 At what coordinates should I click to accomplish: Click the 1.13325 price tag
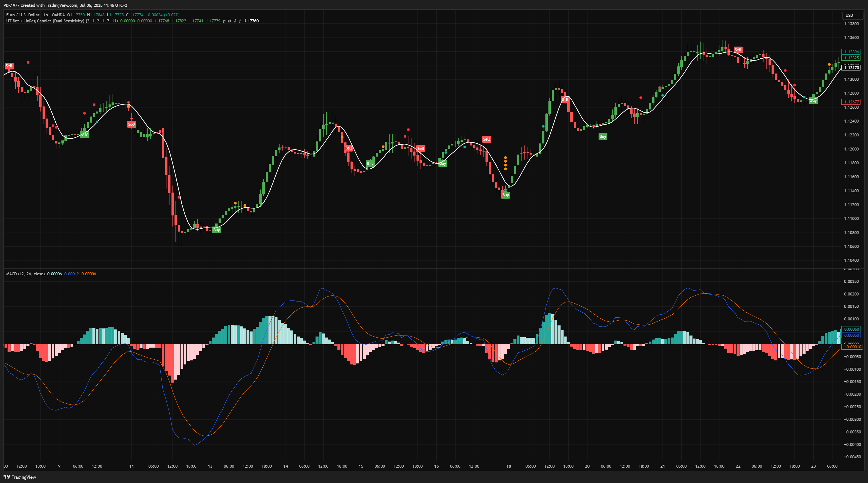click(x=851, y=58)
